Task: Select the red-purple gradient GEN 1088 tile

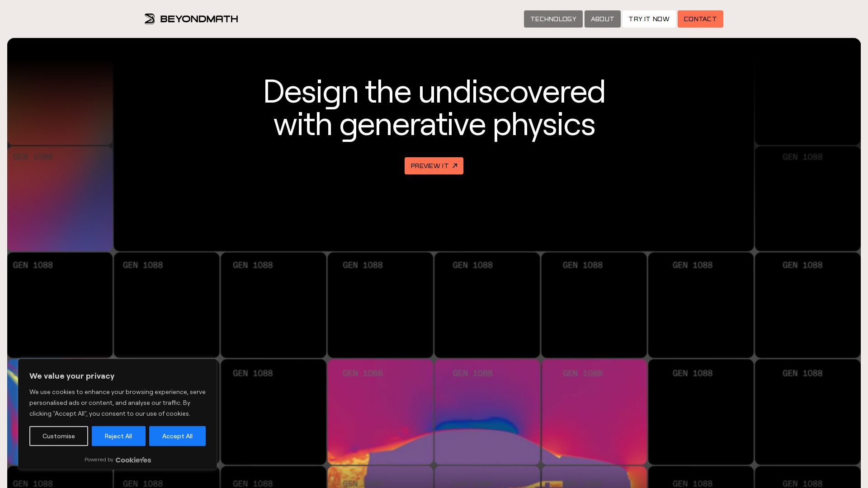Action: click(x=60, y=199)
